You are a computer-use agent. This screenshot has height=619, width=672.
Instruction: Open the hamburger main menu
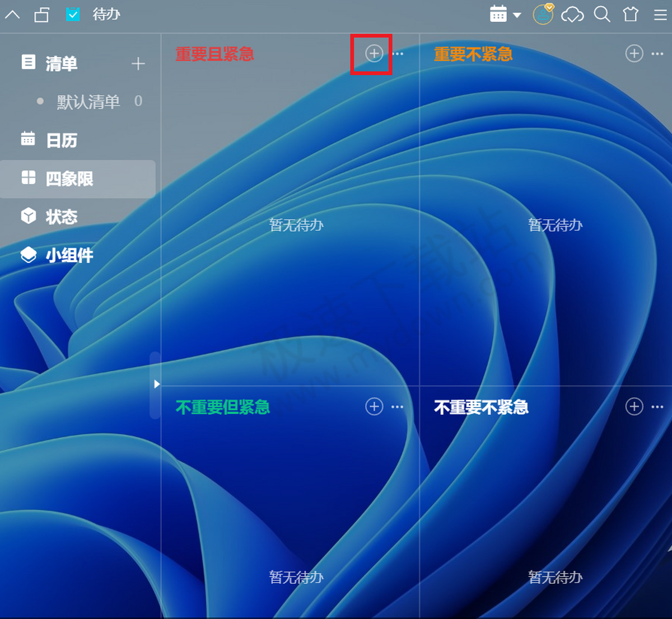point(660,15)
